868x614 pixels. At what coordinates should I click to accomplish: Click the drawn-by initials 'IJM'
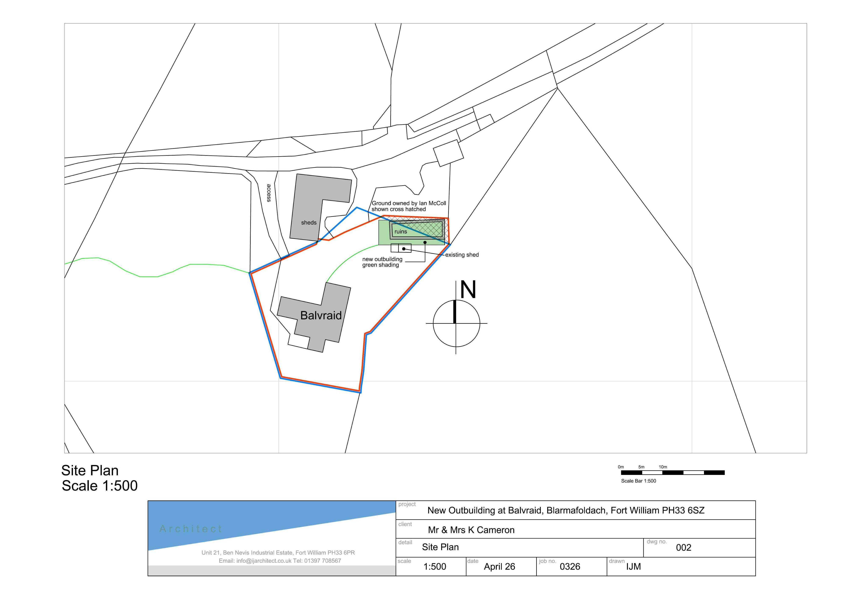point(634,566)
